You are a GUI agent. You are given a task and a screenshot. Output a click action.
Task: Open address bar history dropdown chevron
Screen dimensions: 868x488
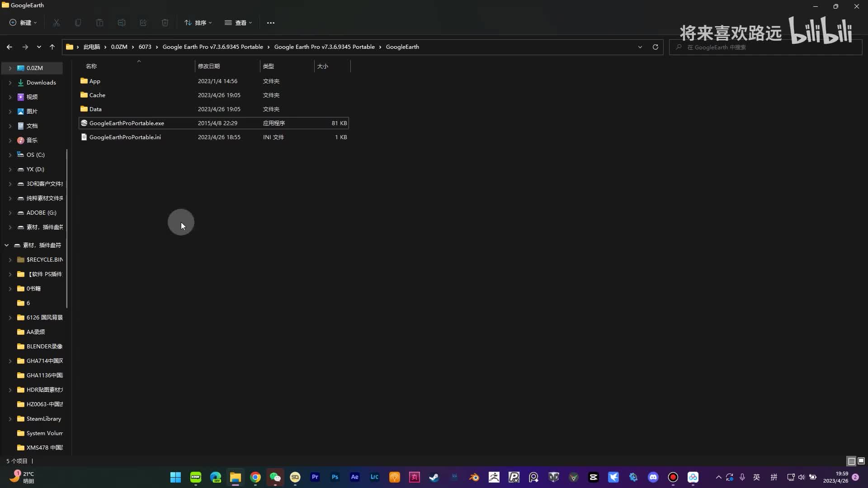click(x=640, y=47)
